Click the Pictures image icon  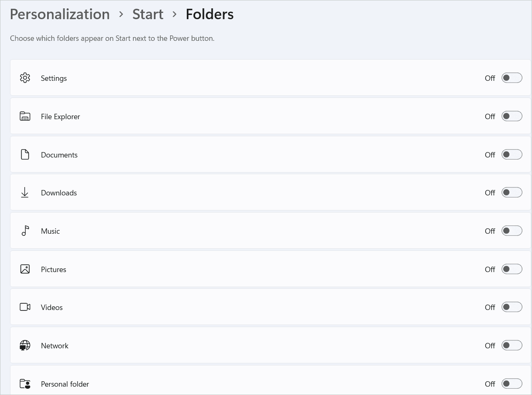pyautogui.click(x=25, y=269)
